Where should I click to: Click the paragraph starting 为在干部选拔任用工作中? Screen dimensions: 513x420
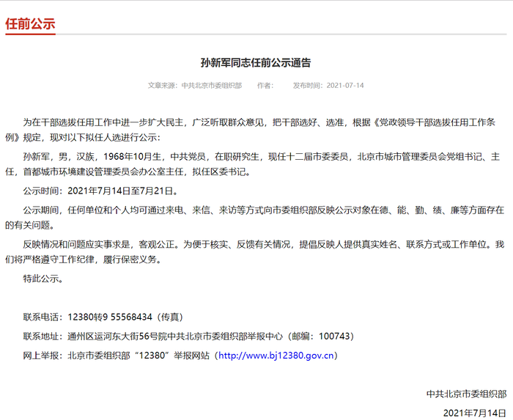pos(251,130)
